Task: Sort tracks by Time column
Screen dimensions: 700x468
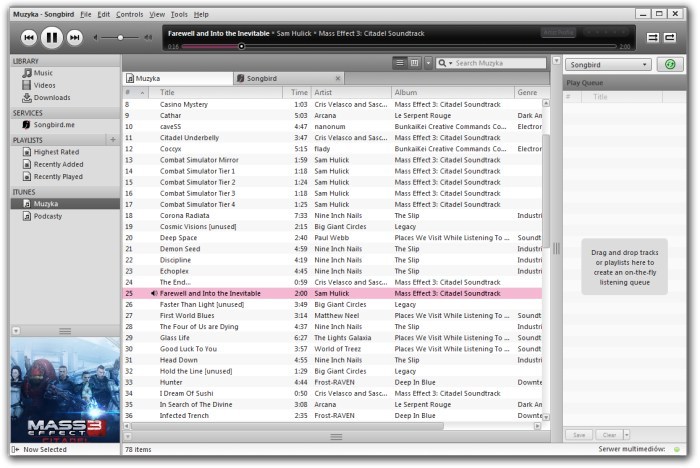Action: [x=297, y=92]
